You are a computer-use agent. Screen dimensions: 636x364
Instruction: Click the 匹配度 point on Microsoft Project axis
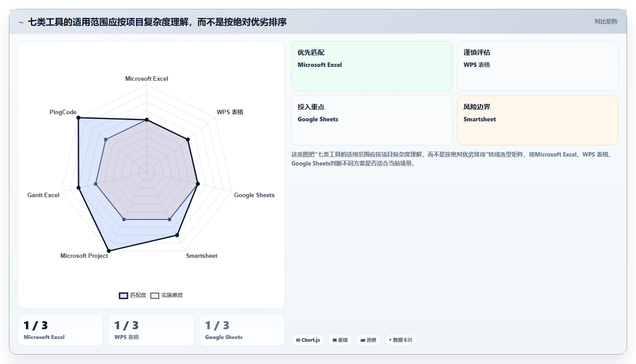109,251
